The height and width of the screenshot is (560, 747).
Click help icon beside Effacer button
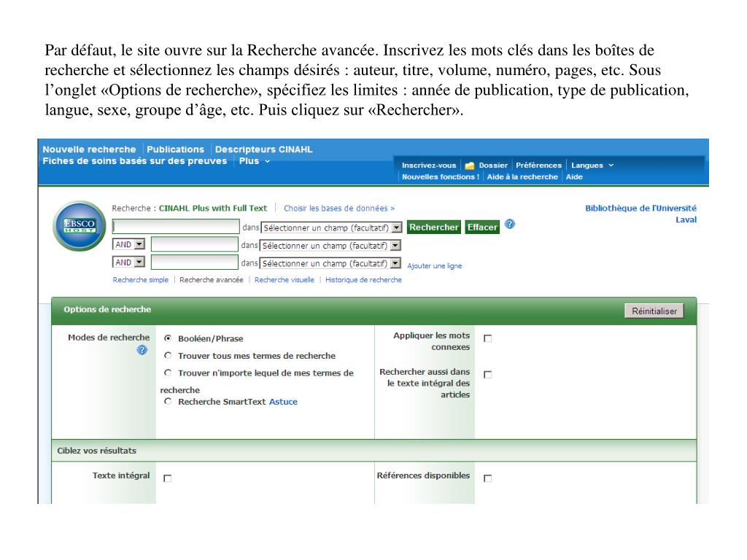(x=510, y=224)
